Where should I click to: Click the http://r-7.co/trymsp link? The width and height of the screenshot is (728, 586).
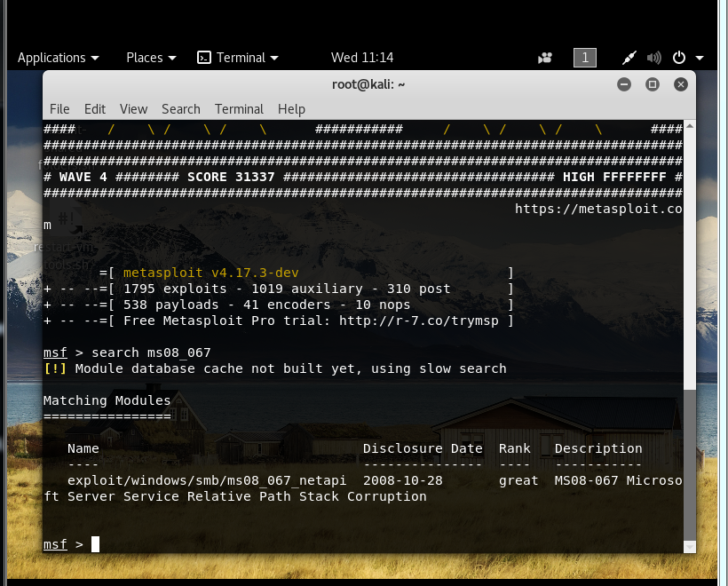click(x=418, y=321)
